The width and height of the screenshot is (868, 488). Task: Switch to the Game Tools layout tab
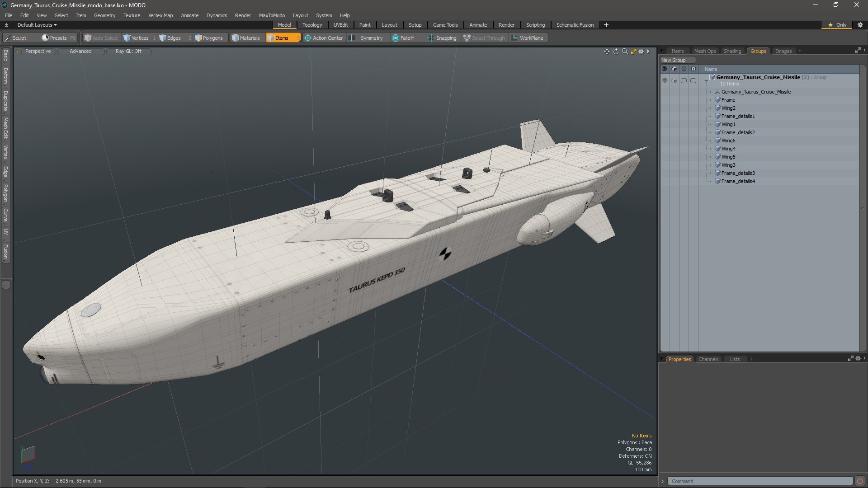(445, 25)
